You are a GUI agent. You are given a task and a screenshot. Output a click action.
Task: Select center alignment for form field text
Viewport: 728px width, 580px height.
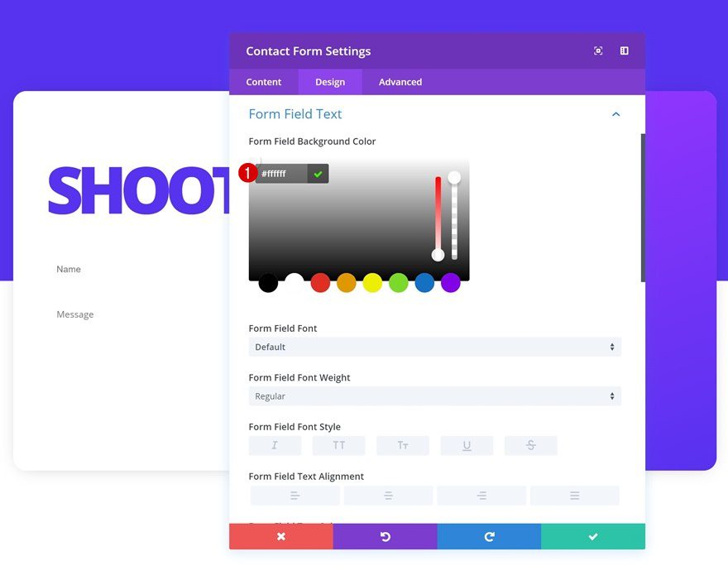388,495
